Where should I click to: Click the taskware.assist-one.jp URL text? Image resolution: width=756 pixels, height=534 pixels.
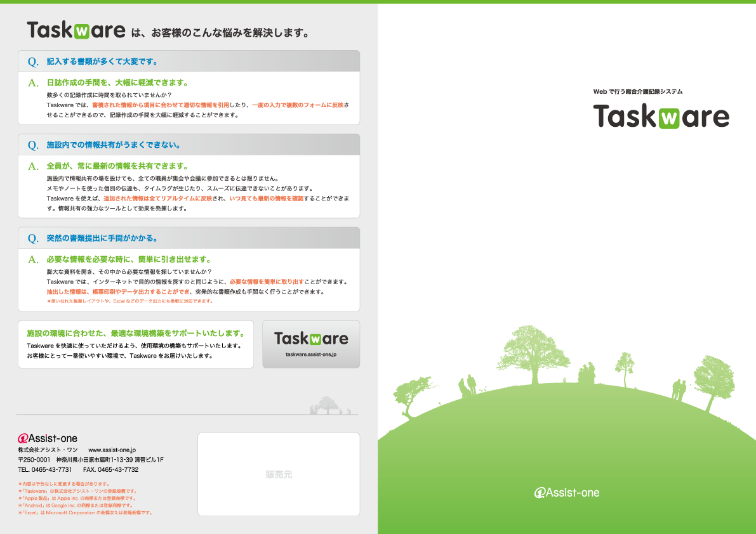point(311,355)
